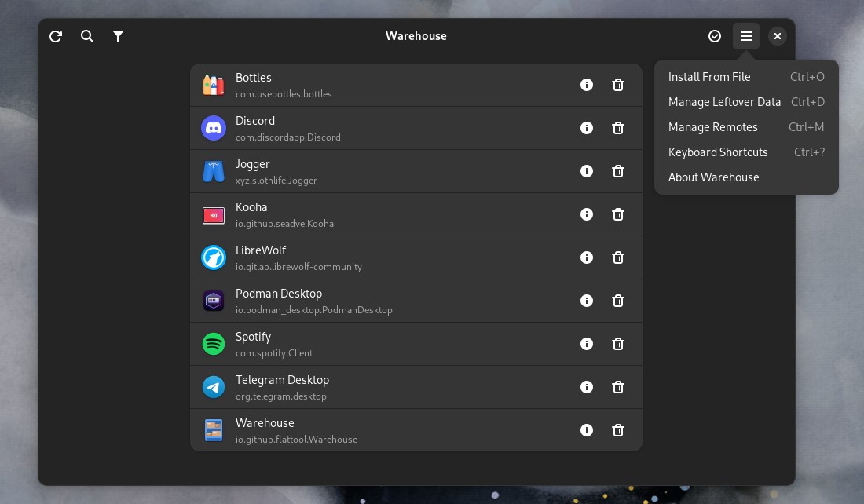864x504 pixels.
Task: Click the Kooha app icon
Action: coord(213,215)
